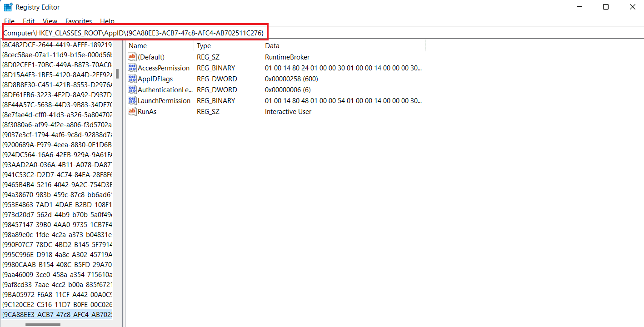
Task: Open the View menu
Action: pyautogui.click(x=50, y=21)
